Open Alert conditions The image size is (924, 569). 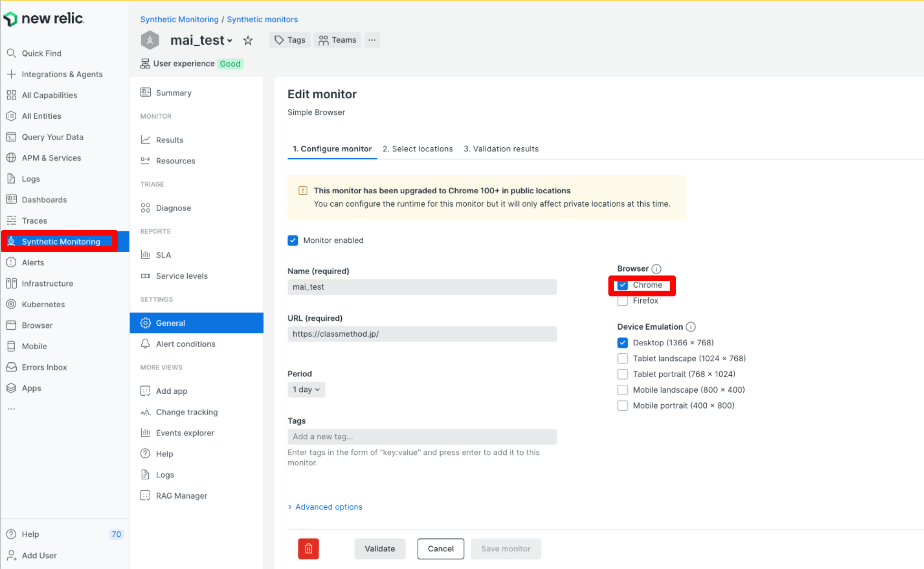(x=178, y=344)
